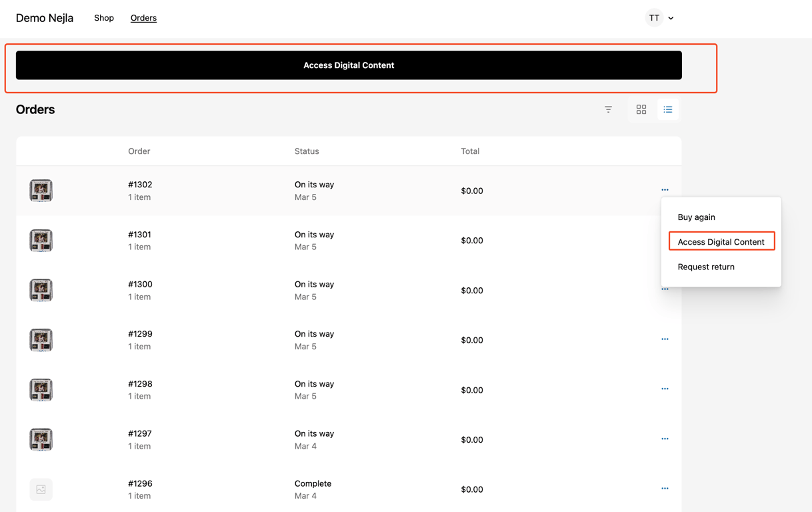Expand the account dropdown chevron
Viewport: 812px width, 512px height.
point(671,18)
